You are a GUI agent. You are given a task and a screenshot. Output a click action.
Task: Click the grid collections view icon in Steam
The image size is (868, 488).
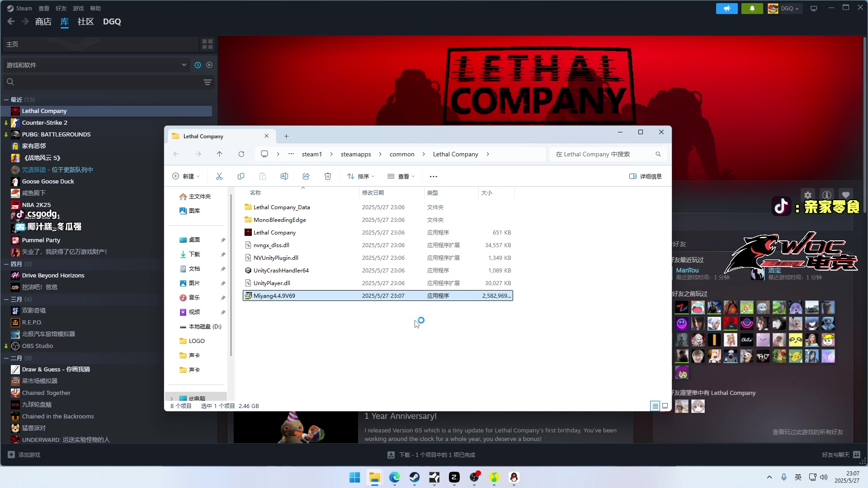click(x=208, y=44)
